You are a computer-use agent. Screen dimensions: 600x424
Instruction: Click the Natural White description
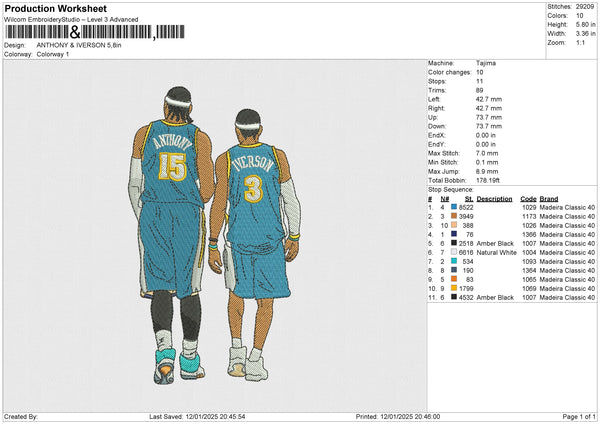[497, 253]
